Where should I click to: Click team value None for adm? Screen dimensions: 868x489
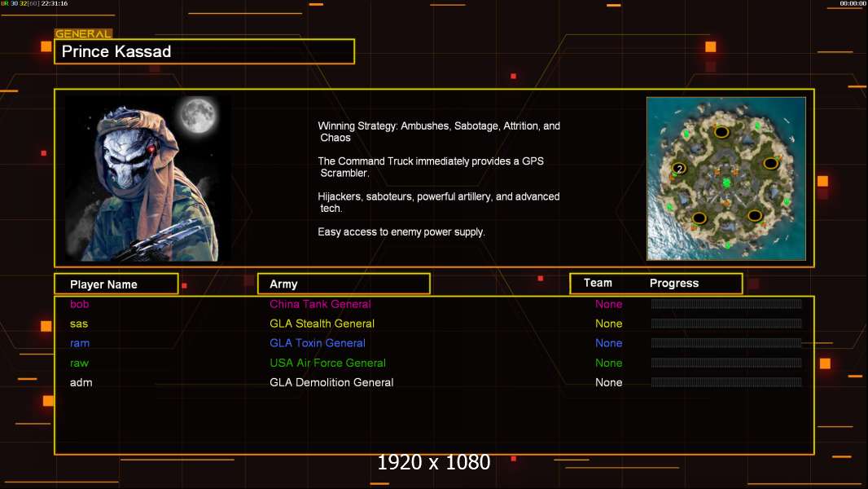click(x=608, y=382)
